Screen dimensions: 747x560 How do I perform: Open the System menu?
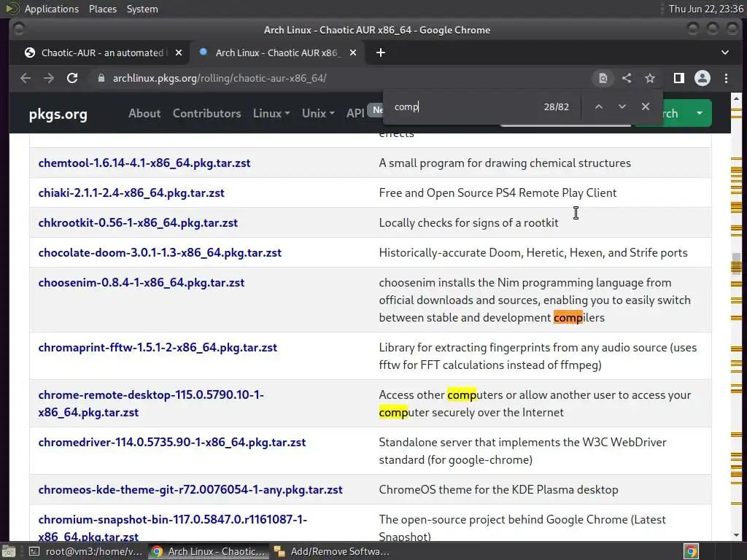point(142,9)
